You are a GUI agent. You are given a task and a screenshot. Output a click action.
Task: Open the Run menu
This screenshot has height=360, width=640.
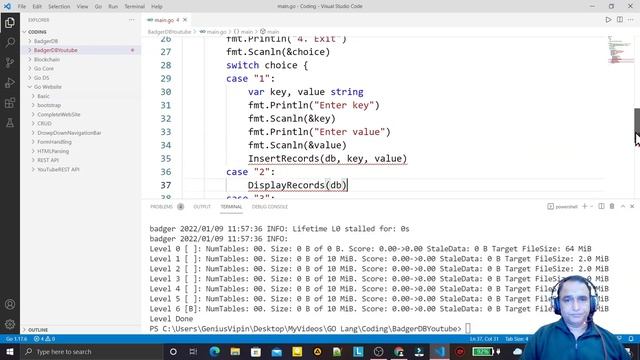[x=113, y=7]
